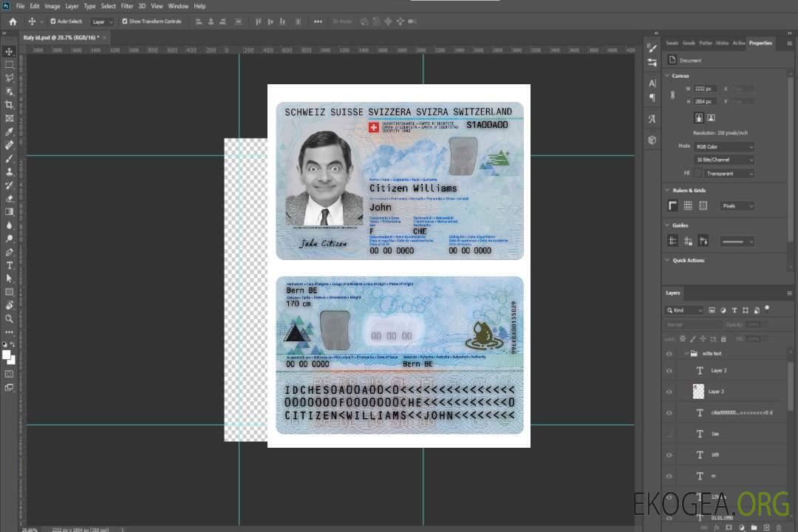Open the RGB Color mode dropdown
Image resolution: width=798 pixels, height=532 pixels.
723,146
